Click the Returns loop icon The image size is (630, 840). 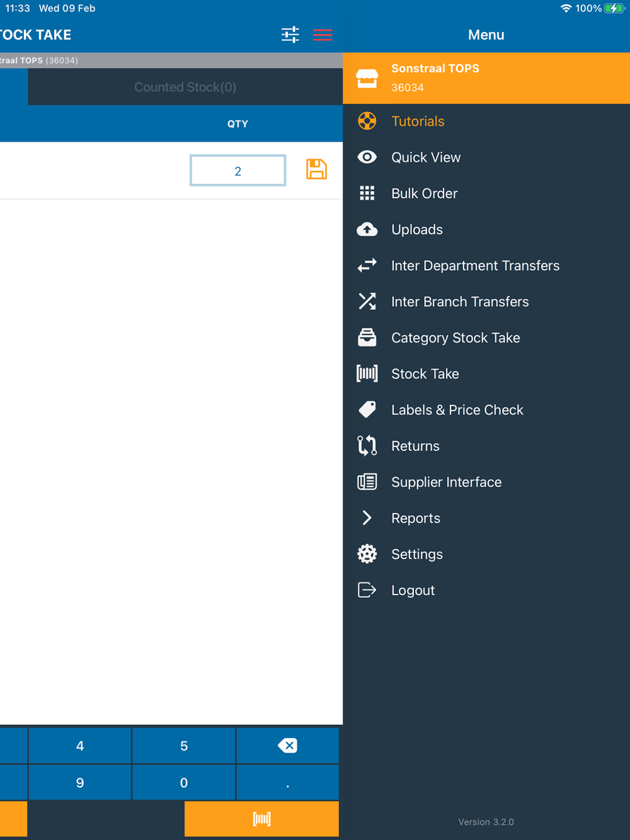pyautogui.click(x=367, y=446)
